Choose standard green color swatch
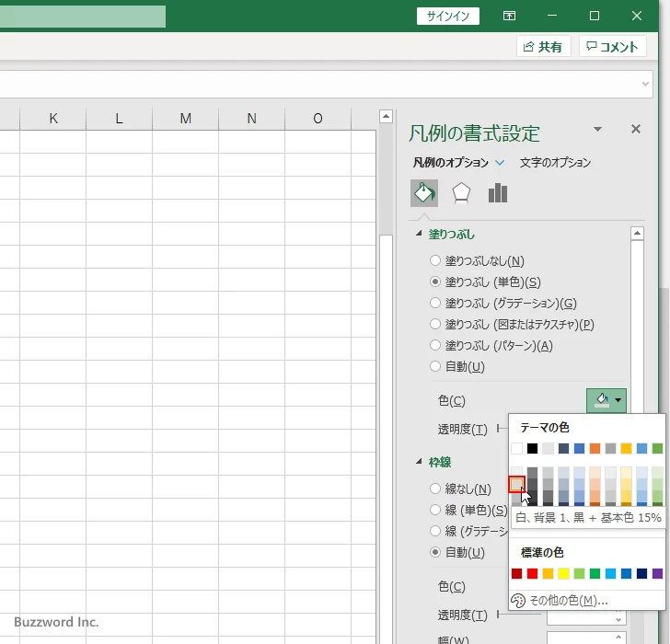Screen dimensions: 670x644 595,573
